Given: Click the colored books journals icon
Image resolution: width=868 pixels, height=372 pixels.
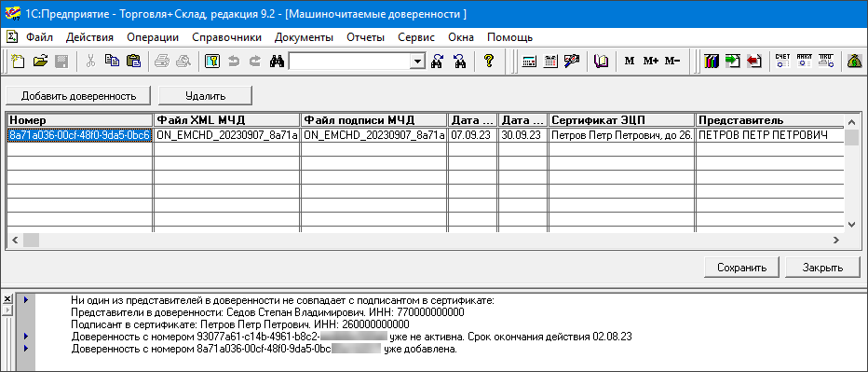Looking at the screenshot, I should 712,61.
